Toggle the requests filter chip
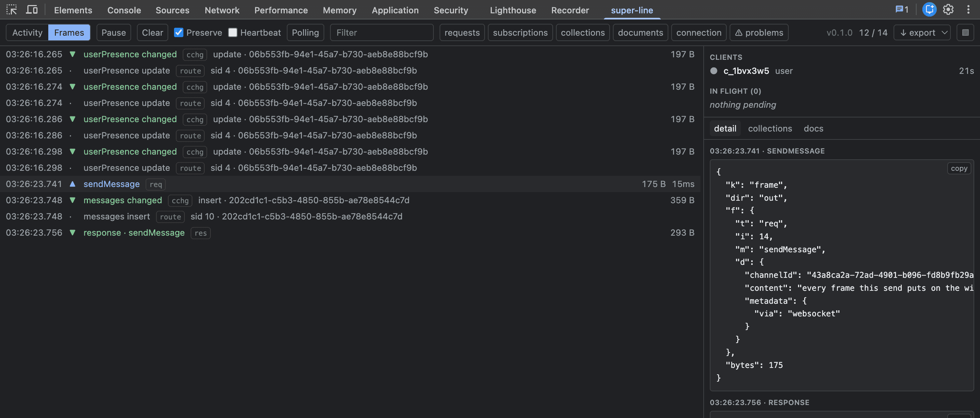 pyautogui.click(x=462, y=33)
